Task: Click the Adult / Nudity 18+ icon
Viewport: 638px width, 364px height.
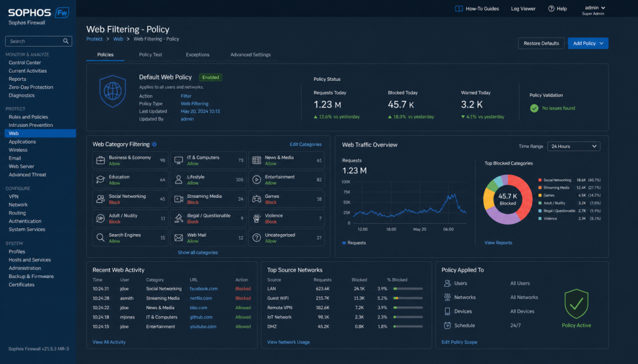Action: pyautogui.click(x=100, y=218)
